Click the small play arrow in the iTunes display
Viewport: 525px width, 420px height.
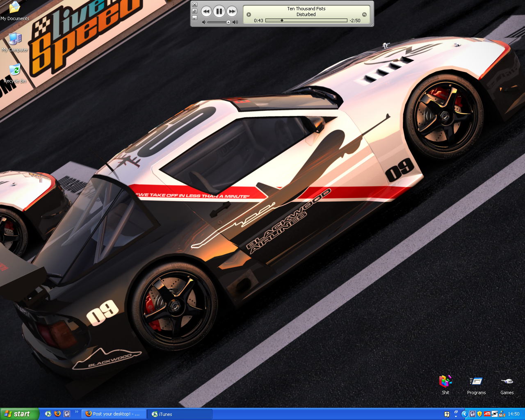249,14
